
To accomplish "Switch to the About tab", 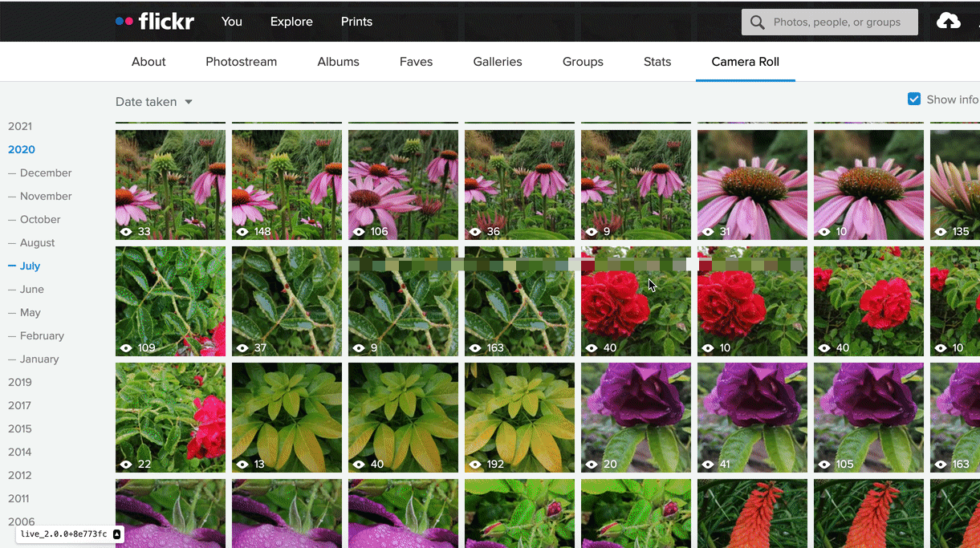I will point(148,62).
